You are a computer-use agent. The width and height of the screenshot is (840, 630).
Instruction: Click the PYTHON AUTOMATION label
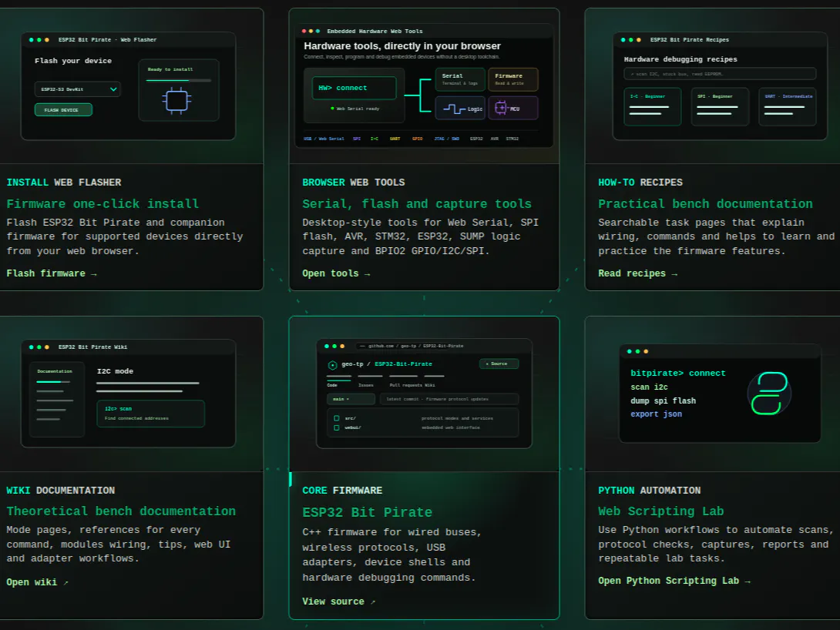coord(650,491)
